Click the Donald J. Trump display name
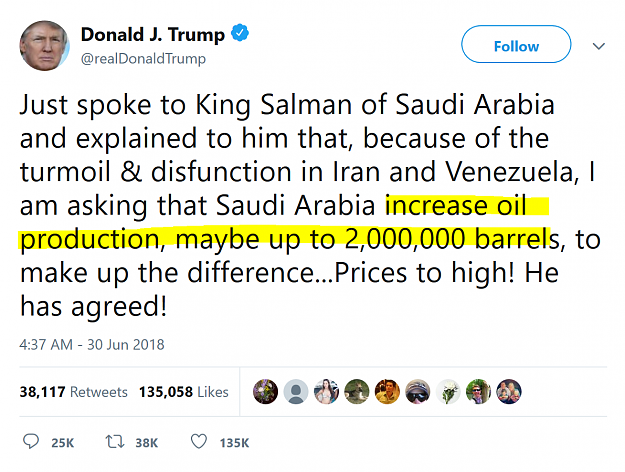The height and width of the screenshot is (472, 625). point(153,35)
